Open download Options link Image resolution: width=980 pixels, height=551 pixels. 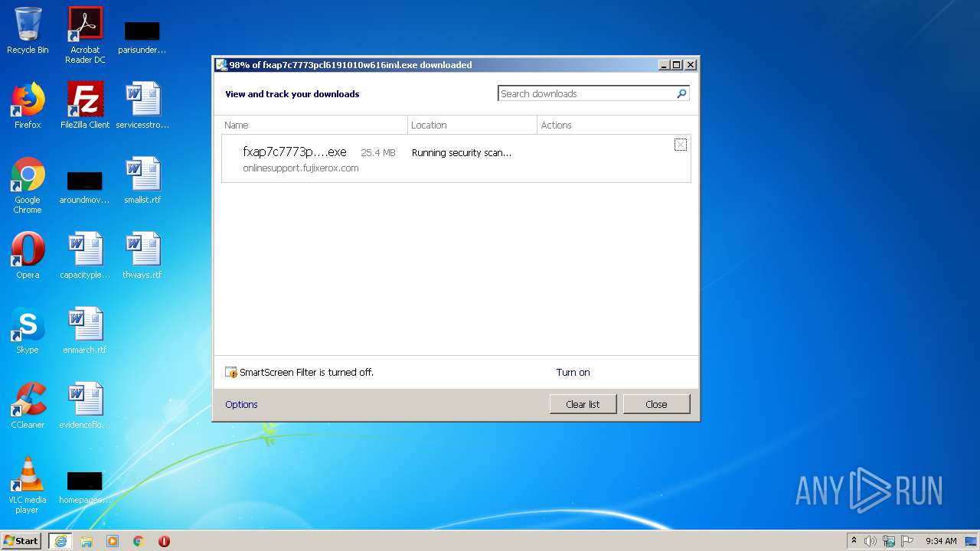coord(241,405)
